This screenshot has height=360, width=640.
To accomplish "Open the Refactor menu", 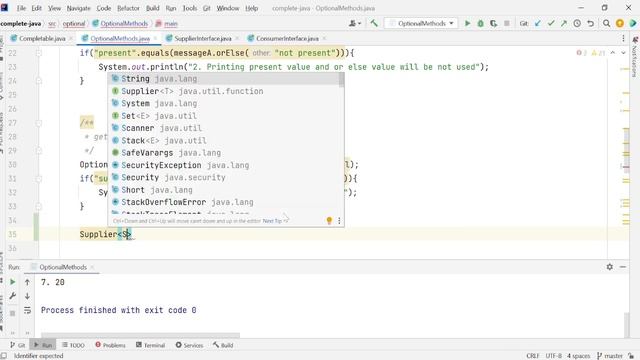I will [128, 8].
